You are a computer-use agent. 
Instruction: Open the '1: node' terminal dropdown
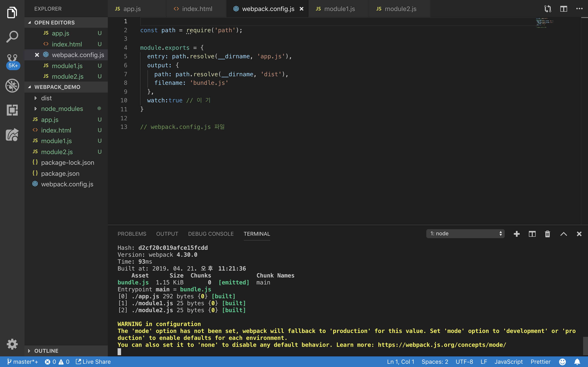pyautogui.click(x=465, y=233)
